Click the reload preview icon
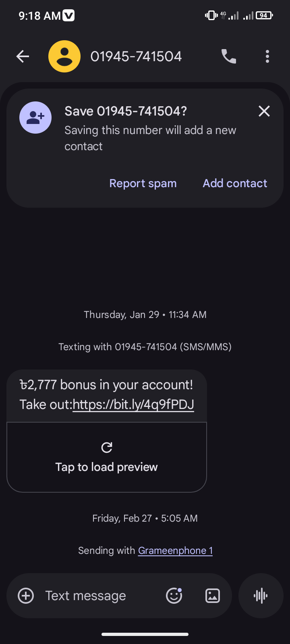 [x=107, y=448]
